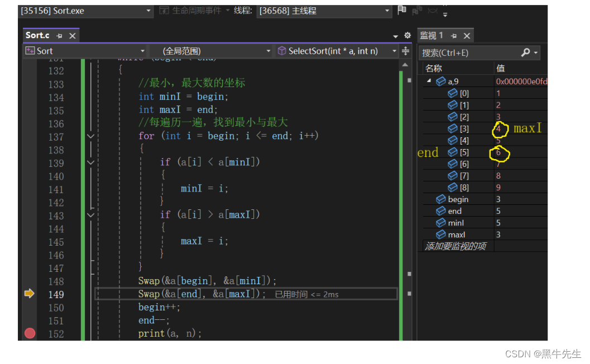Click the Swap(&a[begin], &a[minI]) code line
Image resolution: width=590 pixels, height=364 pixels.
[x=207, y=281]
